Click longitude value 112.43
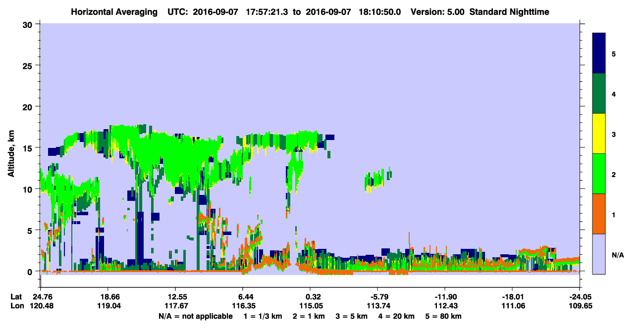 [x=445, y=306]
